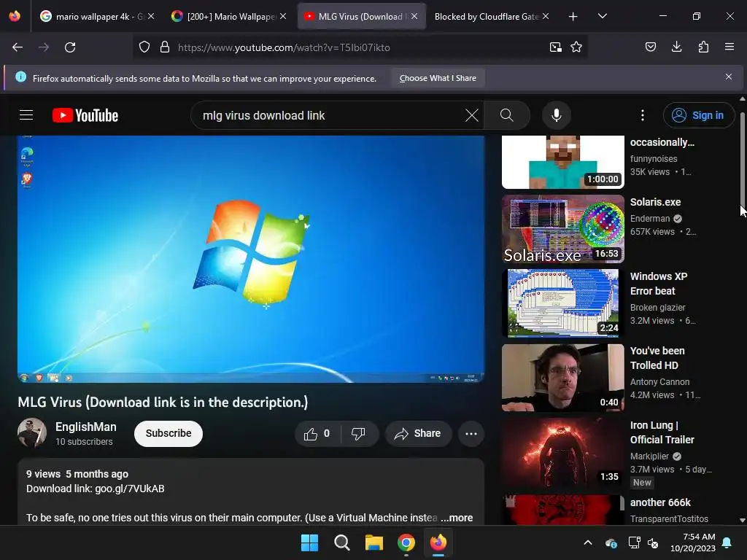Open the Firefox application hamburger menu
This screenshot has height=560, width=747.
coord(729,47)
